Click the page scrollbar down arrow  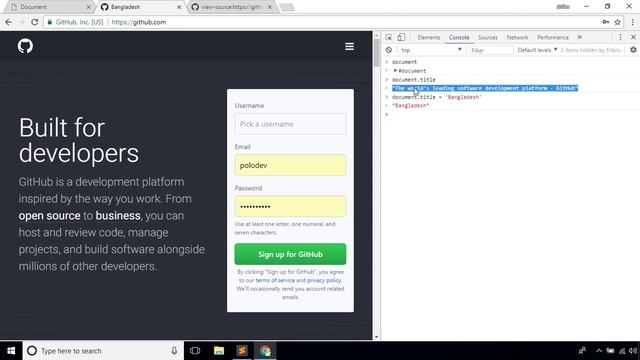[x=376, y=337]
